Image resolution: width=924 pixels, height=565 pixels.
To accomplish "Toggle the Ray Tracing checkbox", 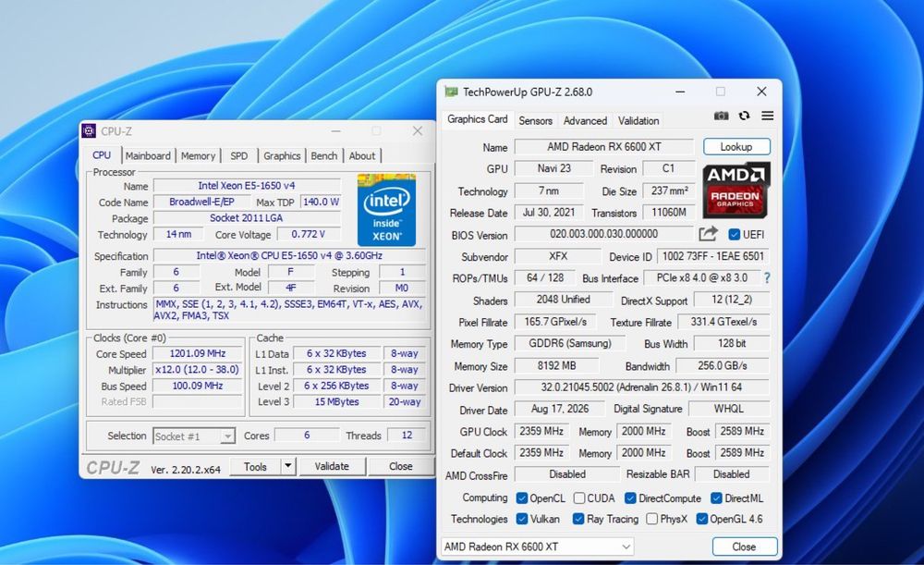I will [x=578, y=519].
